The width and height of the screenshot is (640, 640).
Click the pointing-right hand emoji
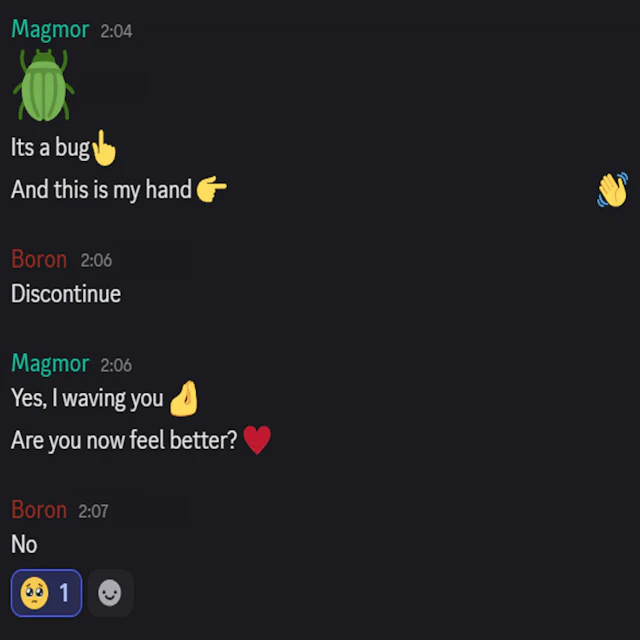tap(211, 189)
